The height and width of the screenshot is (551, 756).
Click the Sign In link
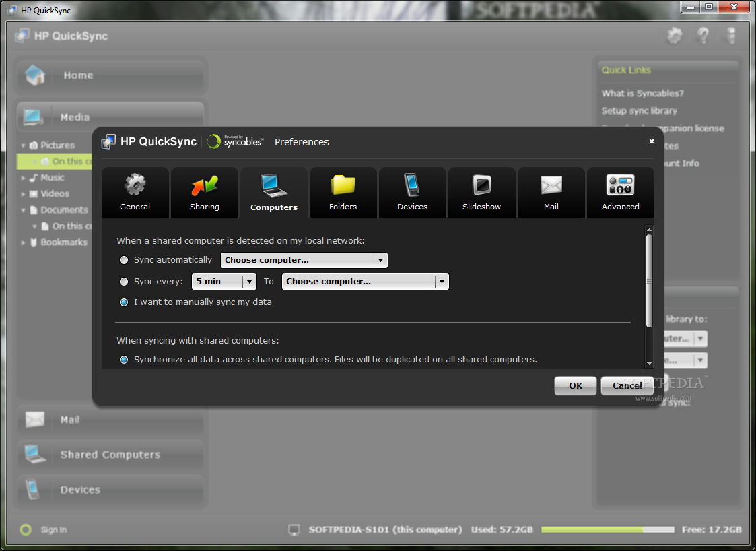click(53, 529)
